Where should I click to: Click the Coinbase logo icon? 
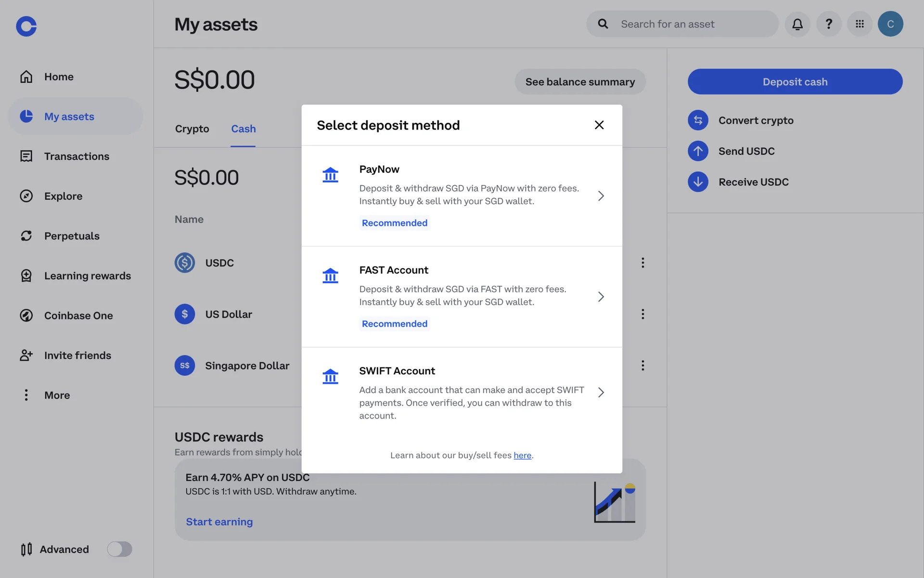(26, 26)
